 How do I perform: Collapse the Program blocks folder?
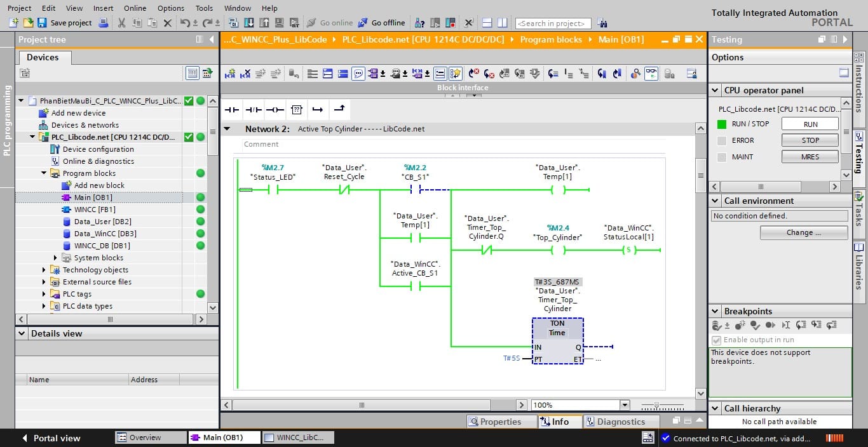(x=44, y=173)
